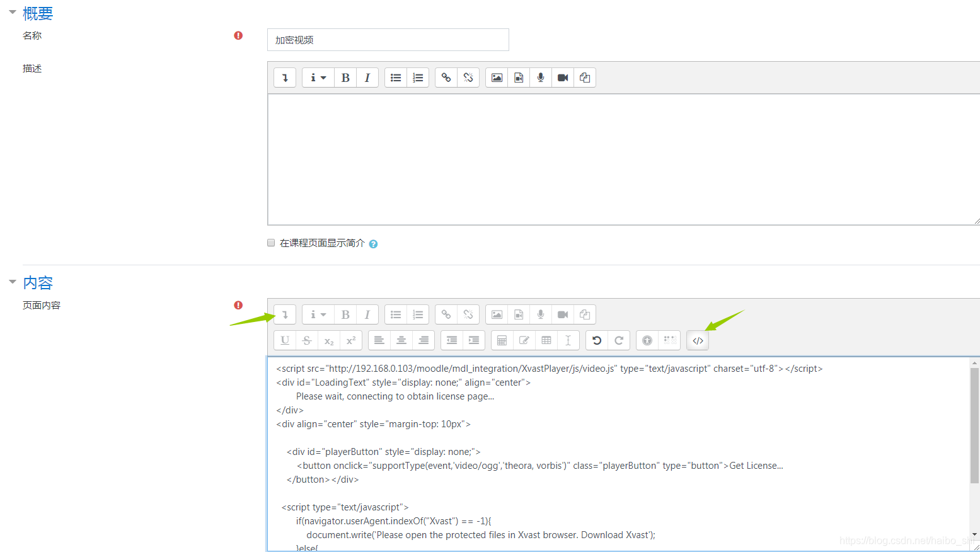Click video record icon in page content editor
This screenshot has width=980, height=552.
(x=563, y=314)
